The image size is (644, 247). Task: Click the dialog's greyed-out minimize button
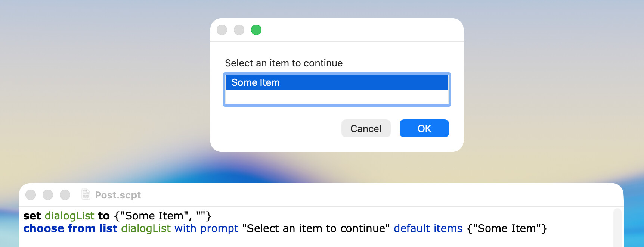click(239, 30)
